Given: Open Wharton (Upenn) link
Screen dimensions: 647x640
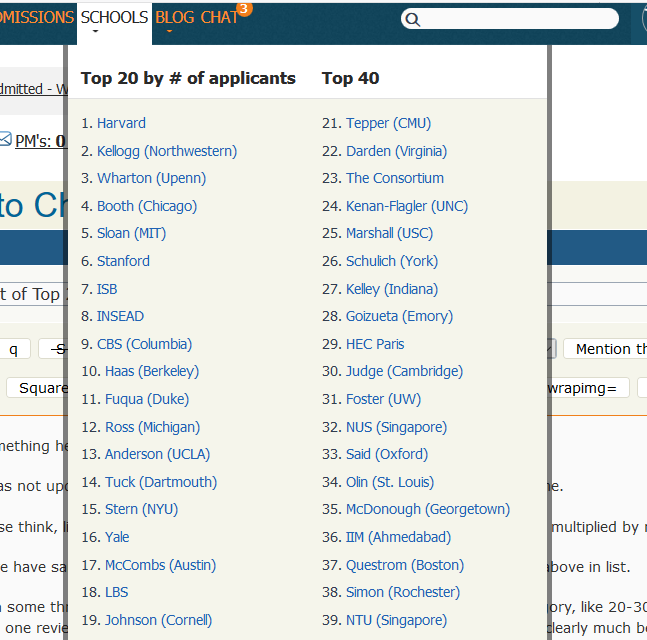Looking at the screenshot, I should coord(151,178).
